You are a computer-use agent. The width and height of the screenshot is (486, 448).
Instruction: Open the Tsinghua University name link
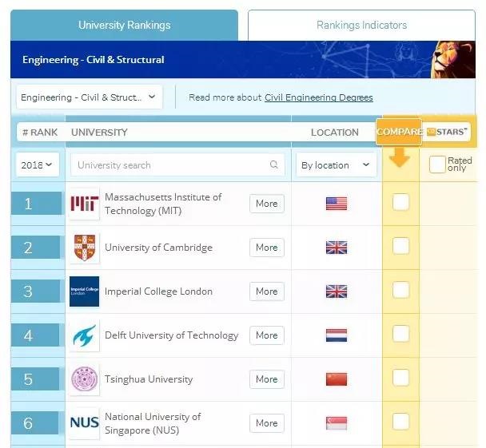[x=149, y=379]
